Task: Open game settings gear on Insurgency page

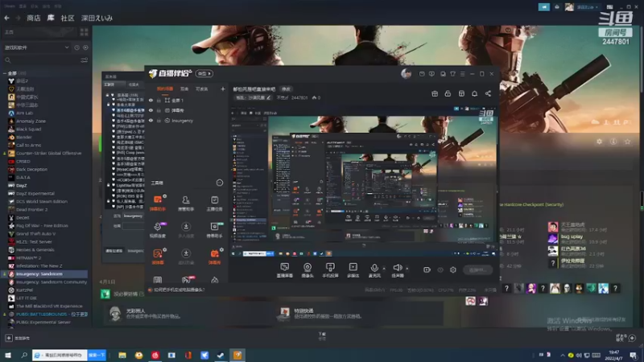Action: coord(599,142)
